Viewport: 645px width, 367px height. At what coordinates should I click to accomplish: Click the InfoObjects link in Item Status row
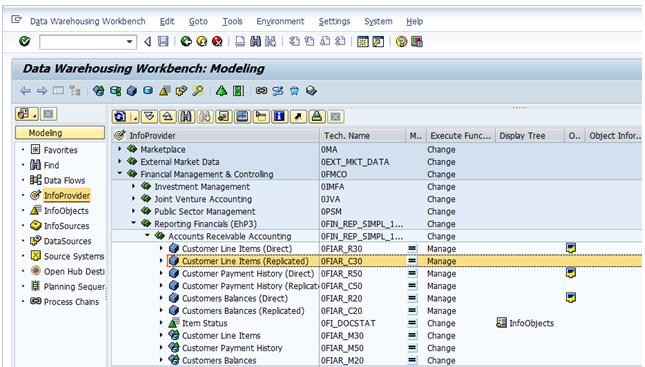click(531, 323)
